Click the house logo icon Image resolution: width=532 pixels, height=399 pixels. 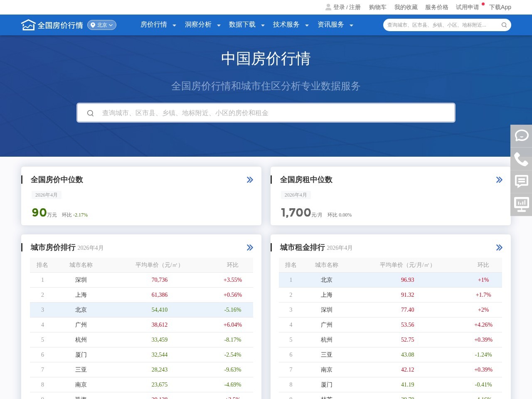28,25
